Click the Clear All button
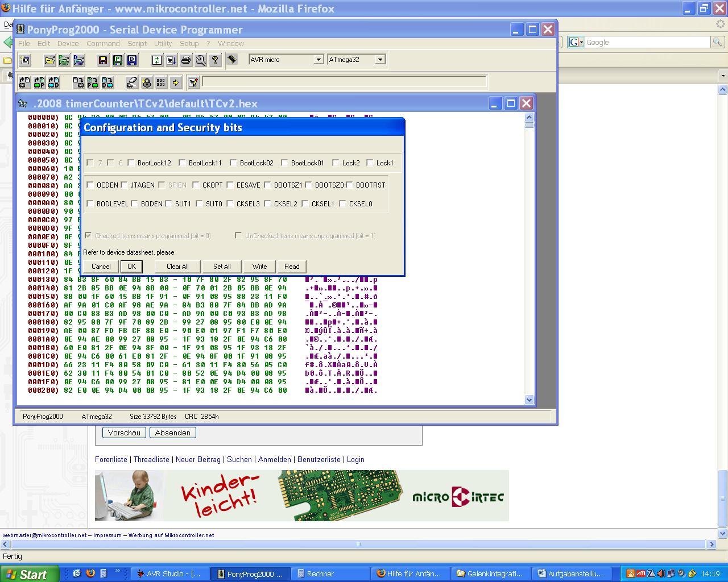 coord(177,267)
